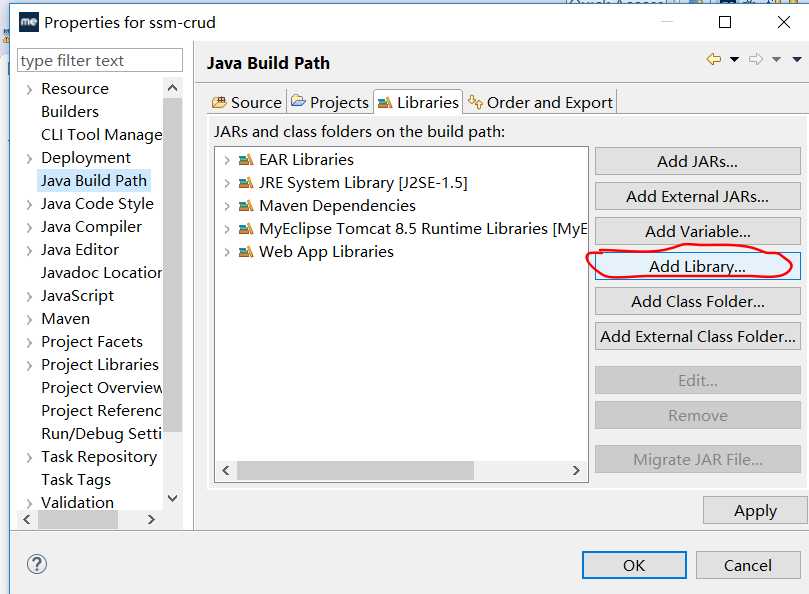Expand the JRE System Library node
The width and height of the screenshot is (809, 594).
click(x=227, y=183)
